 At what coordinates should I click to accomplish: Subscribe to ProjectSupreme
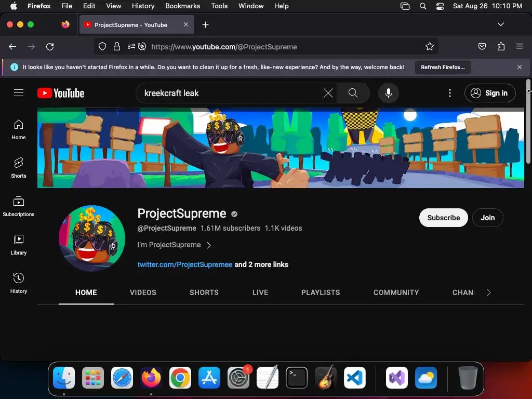[444, 218]
